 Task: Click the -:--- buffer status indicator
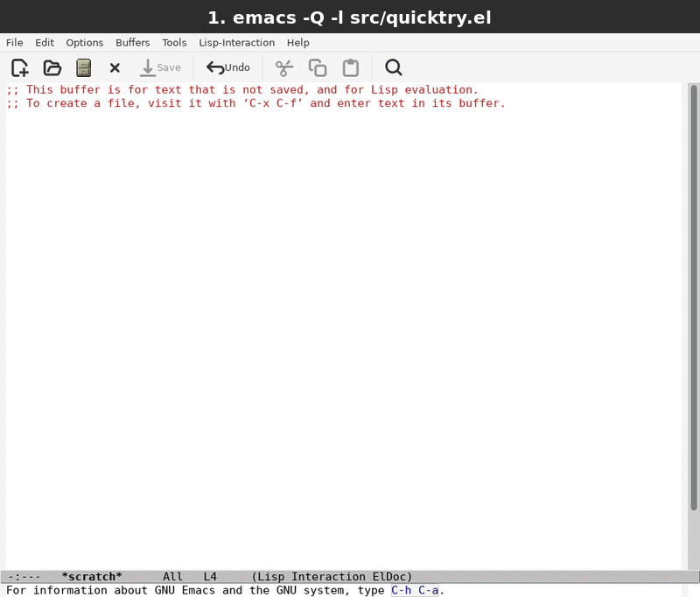[x=24, y=577]
